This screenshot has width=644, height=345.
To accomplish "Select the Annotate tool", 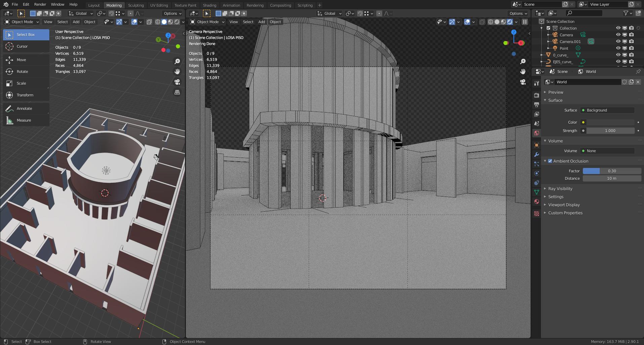I will coord(24,108).
